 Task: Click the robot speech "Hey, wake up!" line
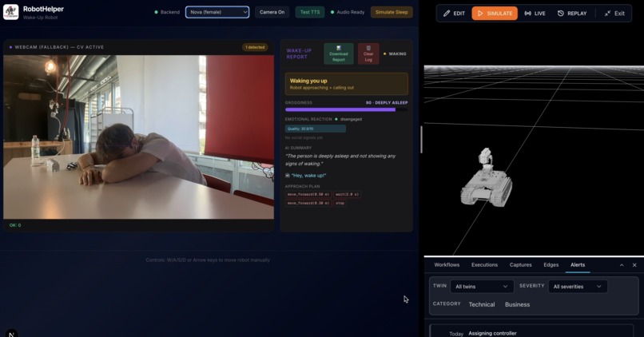[305, 175]
